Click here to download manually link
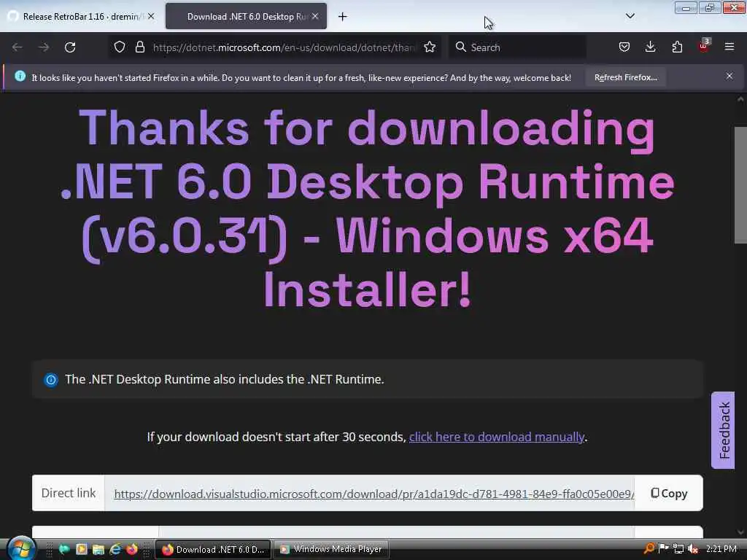This screenshot has height=560, width=747. pyautogui.click(x=496, y=437)
